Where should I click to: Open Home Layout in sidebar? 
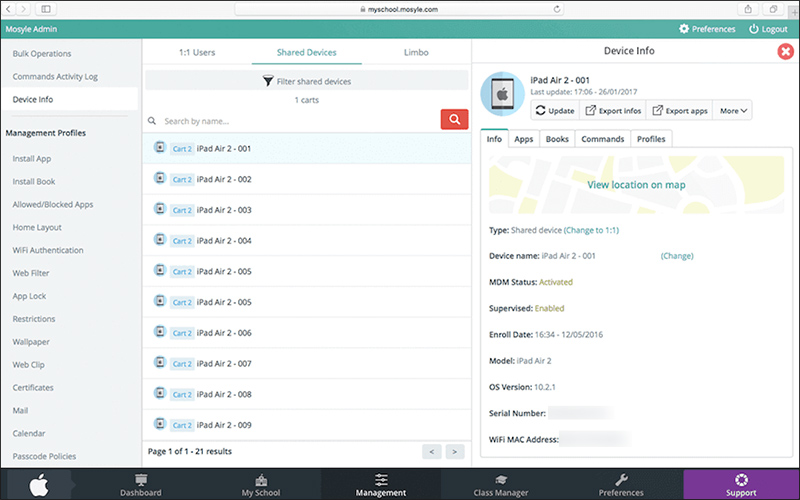(37, 228)
